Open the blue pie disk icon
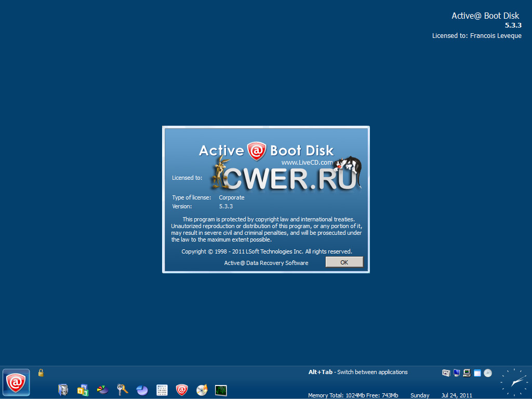This screenshot has height=399, width=532. [142, 390]
